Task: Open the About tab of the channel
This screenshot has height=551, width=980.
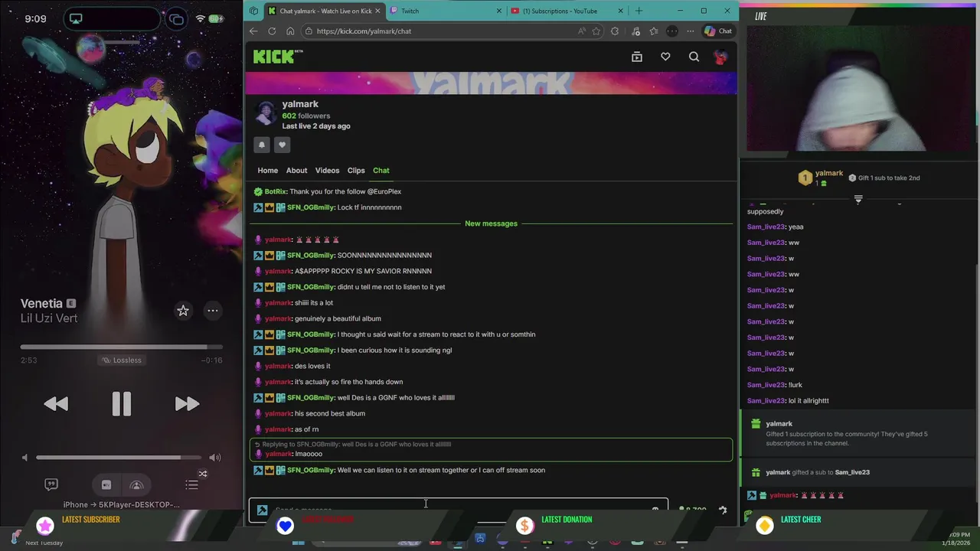Action: (x=296, y=171)
